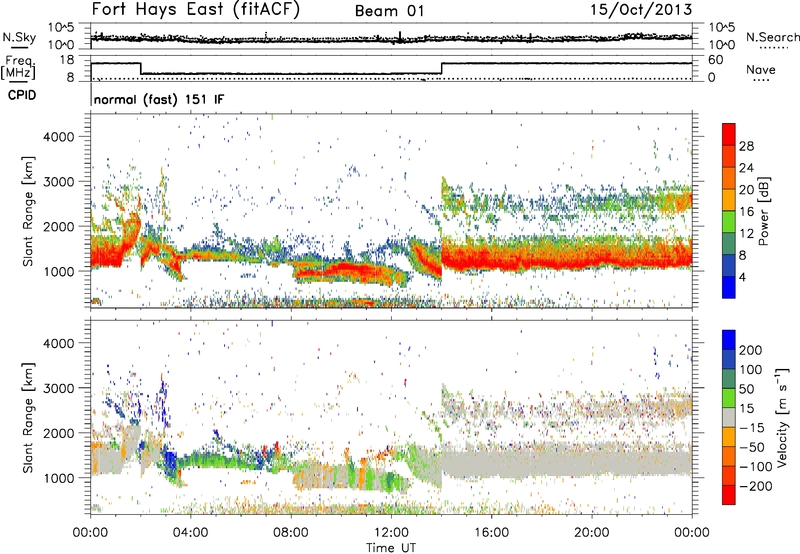Click the '16:00' time axis tick label
Screen dimensions: 800x554
[x=491, y=533]
